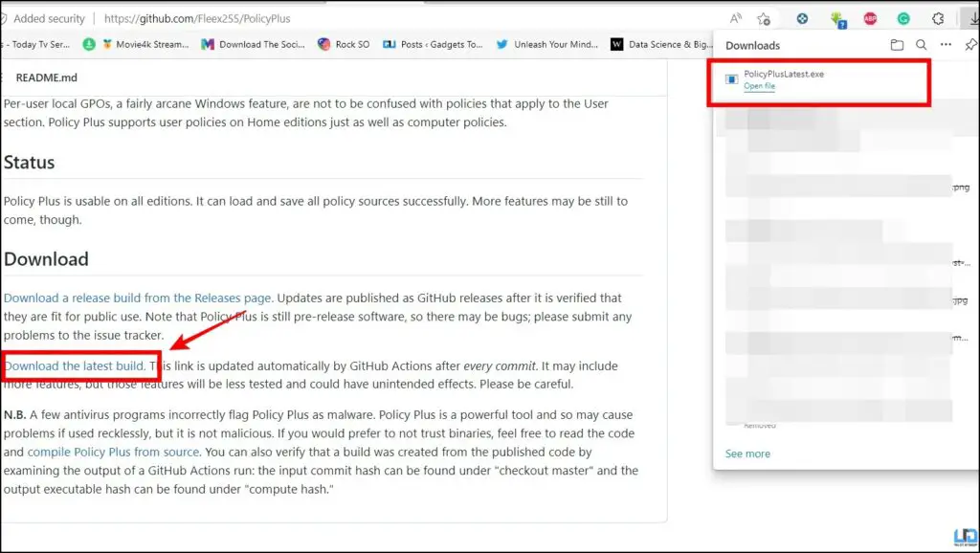Open Today Tv Ser... bookmark
This screenshot has height=553, width=980.
tap(37, 44)
